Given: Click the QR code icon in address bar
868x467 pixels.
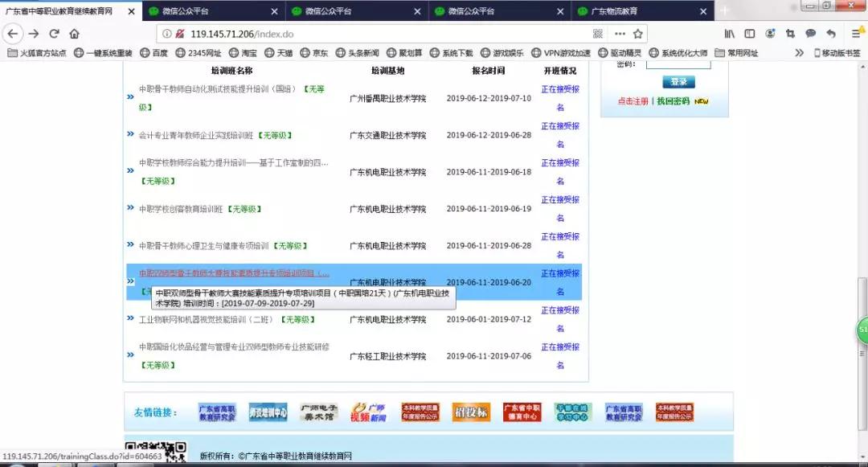Looking at the screenshot, I should pos(597,34).
